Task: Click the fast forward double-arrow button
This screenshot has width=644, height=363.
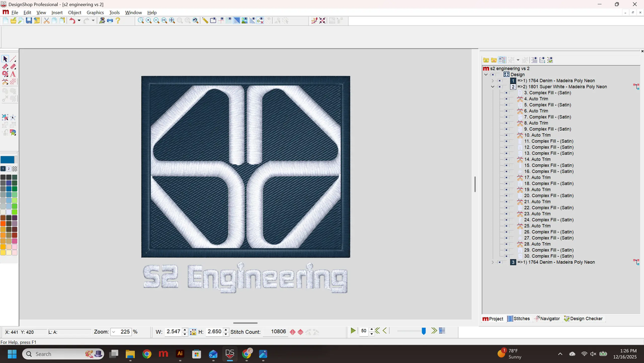Action: pos(434,331)
